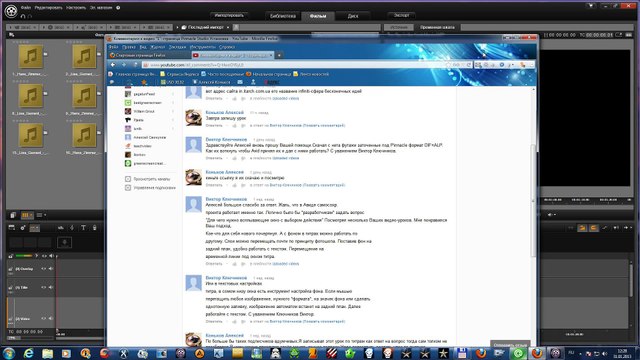640x360 pixels.
Task: Select the first music clip thumbnail in library
Action: point(31,56)
